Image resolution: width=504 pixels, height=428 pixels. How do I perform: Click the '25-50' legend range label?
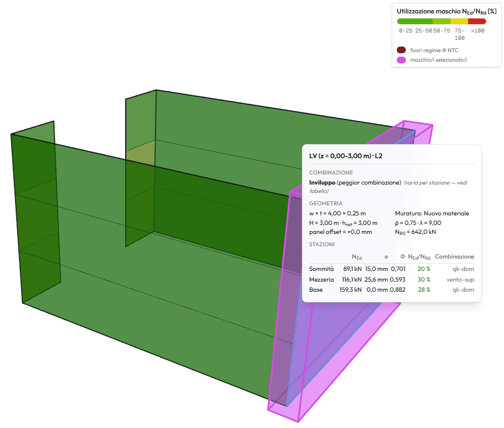pyautogui.click(x=424, y=31)
